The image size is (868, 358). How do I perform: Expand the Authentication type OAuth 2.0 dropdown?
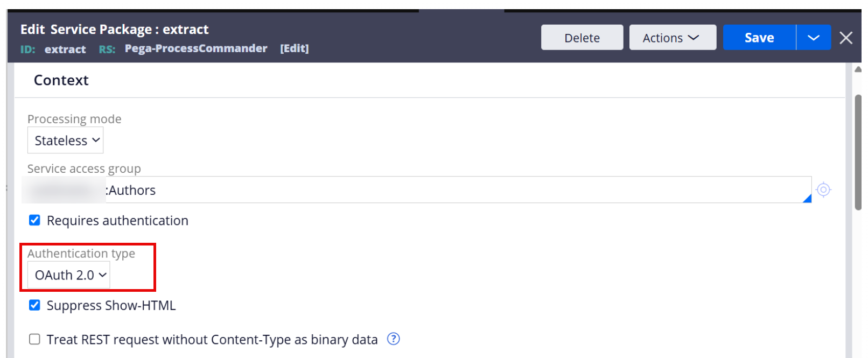pyautogui.click(x=69, y=275)
